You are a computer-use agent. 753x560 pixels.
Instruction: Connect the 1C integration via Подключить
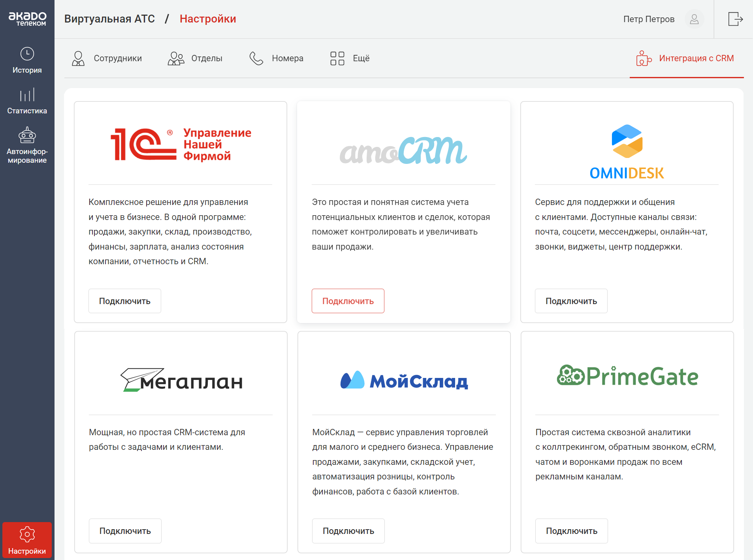(125, 301)
